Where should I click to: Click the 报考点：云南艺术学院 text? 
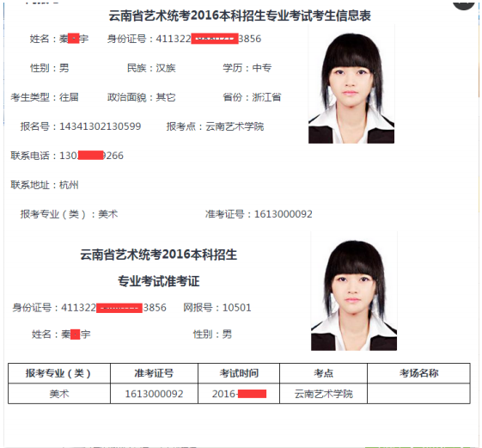tap(215, 126)
